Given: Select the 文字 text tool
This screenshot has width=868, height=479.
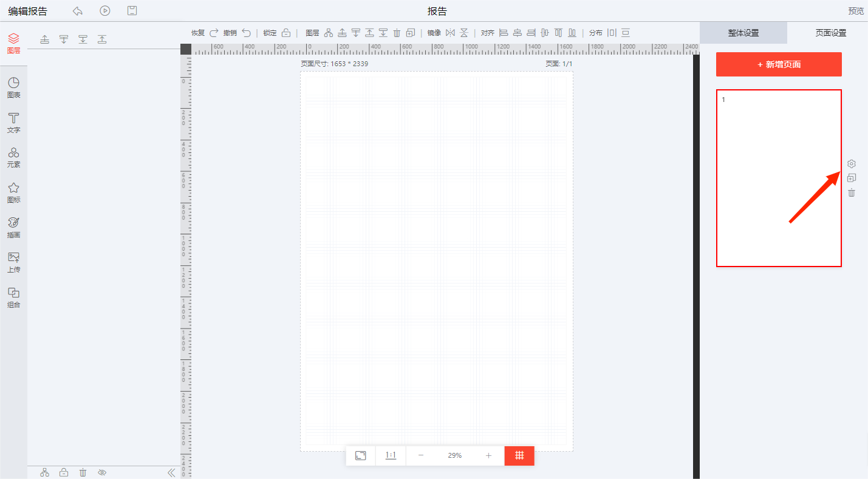Looking at the screenshot, I should (13, 122).
